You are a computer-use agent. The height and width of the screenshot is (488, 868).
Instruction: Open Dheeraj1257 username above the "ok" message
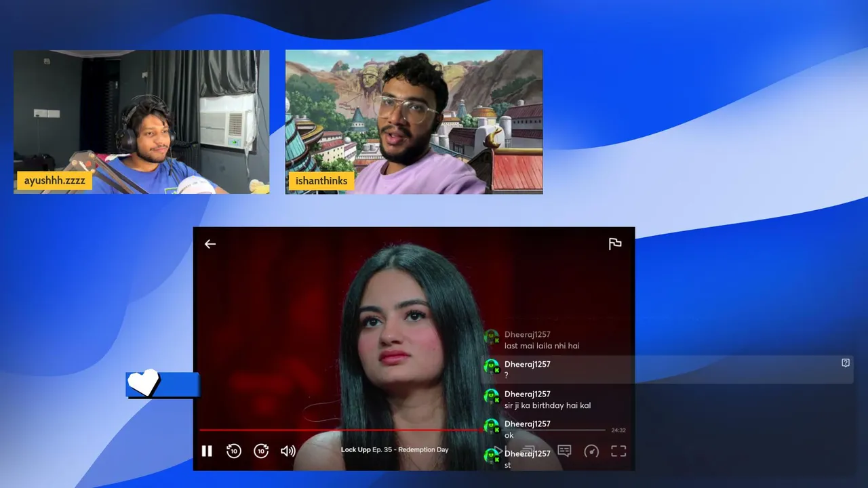[528, 424]
